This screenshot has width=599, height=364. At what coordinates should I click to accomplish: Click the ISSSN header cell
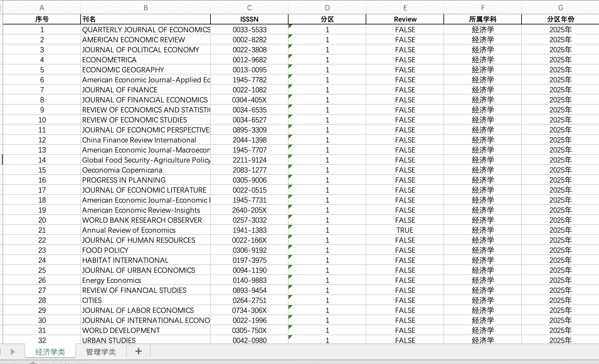(x=249, y=19)
